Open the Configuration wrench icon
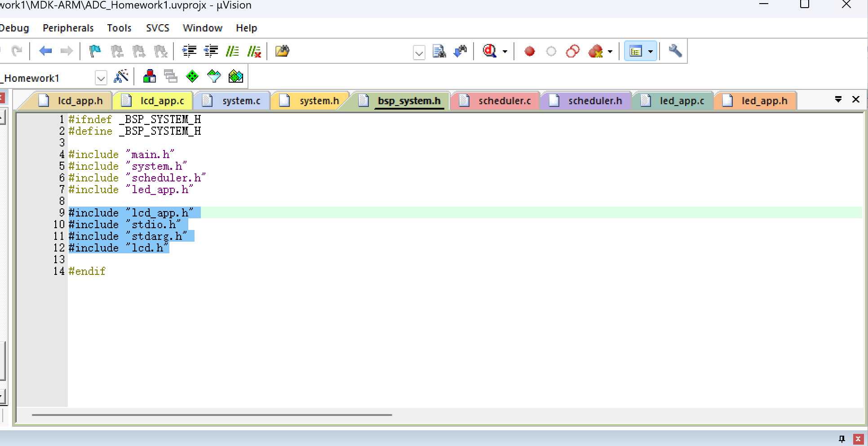This screenshot has height=446, width=868. tap(675, 51)
